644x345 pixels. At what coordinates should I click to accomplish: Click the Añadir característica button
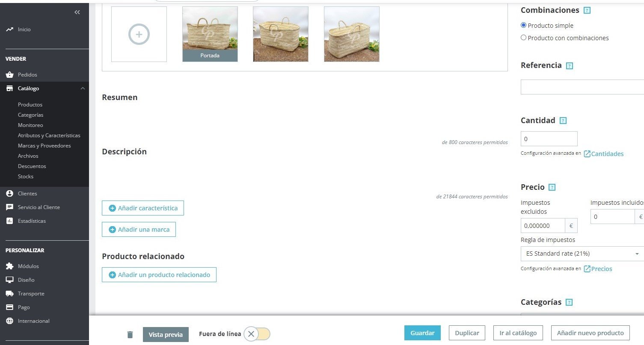(143, 208)
